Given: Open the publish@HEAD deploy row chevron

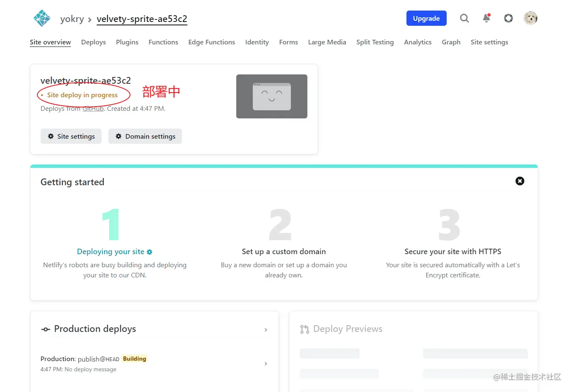Looking at the screenshot, I should click(x=266, y=364).
